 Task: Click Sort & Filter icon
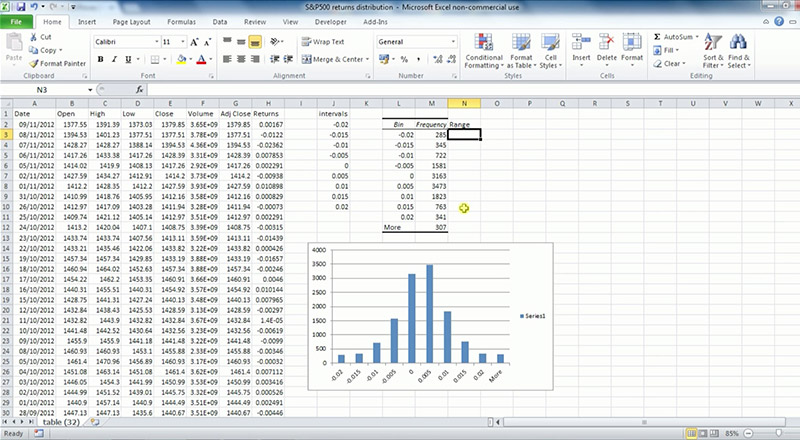(713, 42)
